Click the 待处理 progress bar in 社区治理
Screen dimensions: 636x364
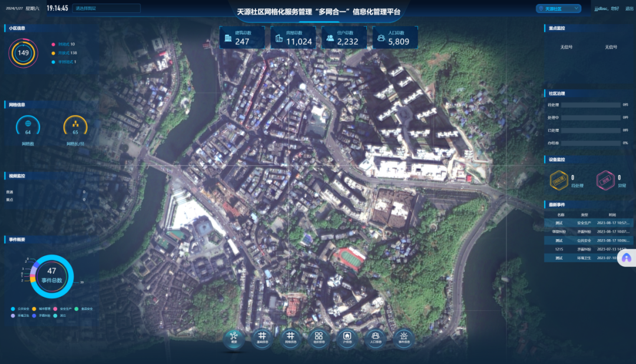tap(591, 105)
